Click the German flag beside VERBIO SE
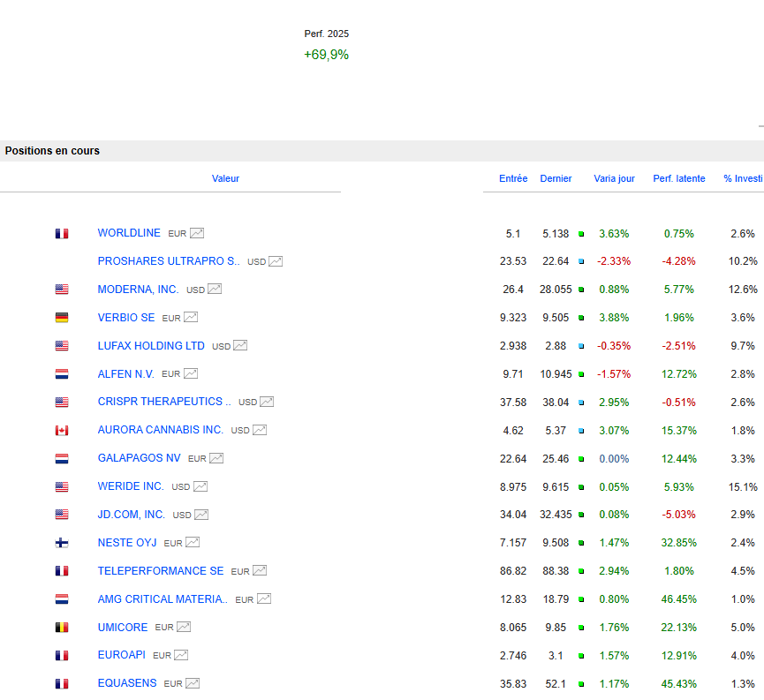This screenshot has height=700, width=764. pos(62,318)
